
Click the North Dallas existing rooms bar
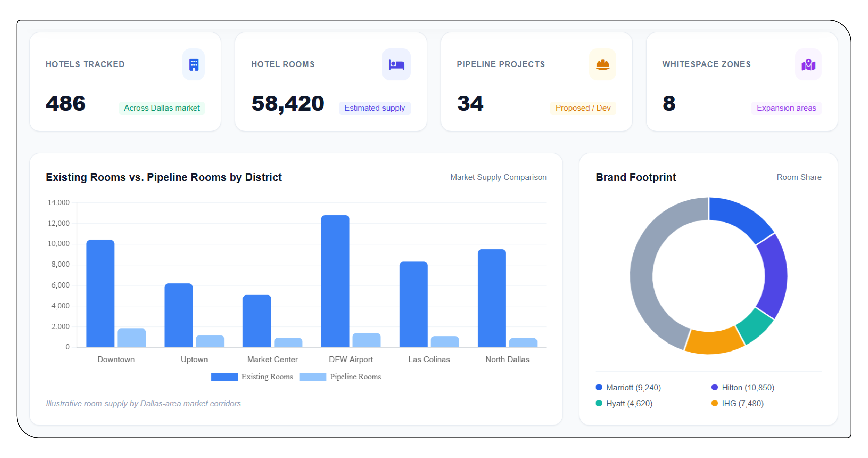492,298
